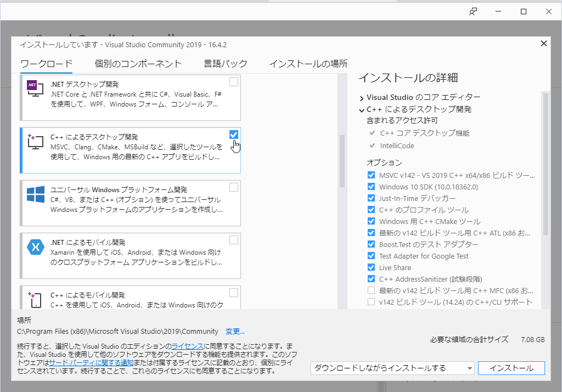
Task: Expand the Visual Studio のコアエディター section
Action: click(x=361, y=97)
